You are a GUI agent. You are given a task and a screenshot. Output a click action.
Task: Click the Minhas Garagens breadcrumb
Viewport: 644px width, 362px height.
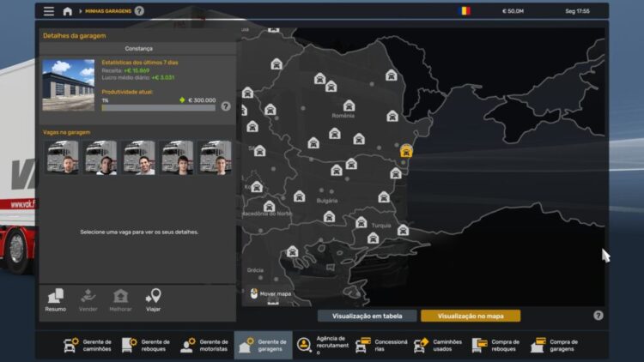(108, 11)
